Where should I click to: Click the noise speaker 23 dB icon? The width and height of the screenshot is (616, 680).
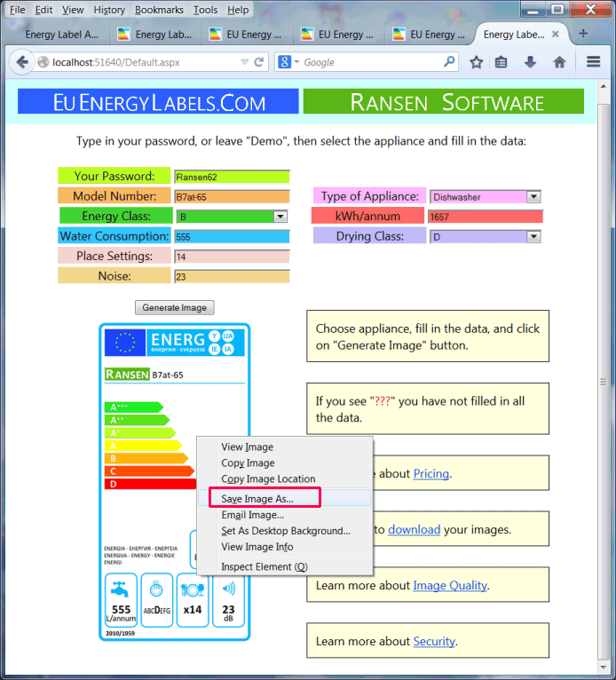228,600
